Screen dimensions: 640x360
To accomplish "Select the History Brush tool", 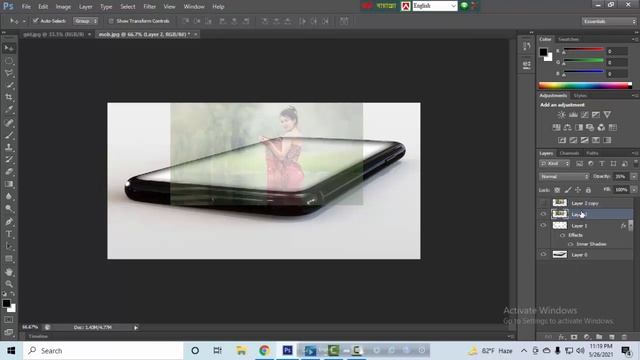I will pyautogui.click(x=9, y=159).
